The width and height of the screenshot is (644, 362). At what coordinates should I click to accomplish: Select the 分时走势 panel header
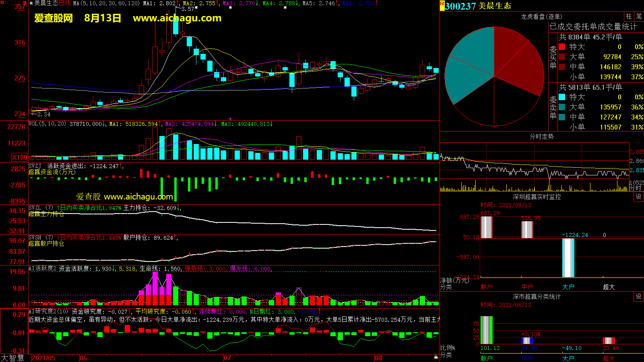pyautogui.click(x=541, y=136)
